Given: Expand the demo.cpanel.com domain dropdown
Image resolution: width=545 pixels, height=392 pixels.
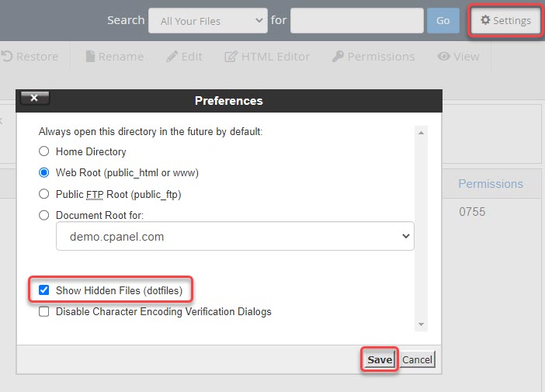Looking at the screenshot, I should (x=235, y=237).
